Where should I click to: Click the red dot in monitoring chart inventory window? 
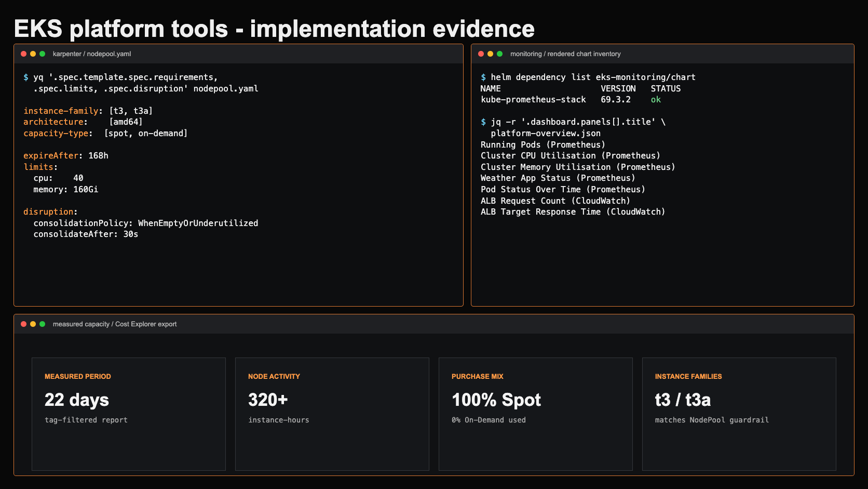pos(481,54)
